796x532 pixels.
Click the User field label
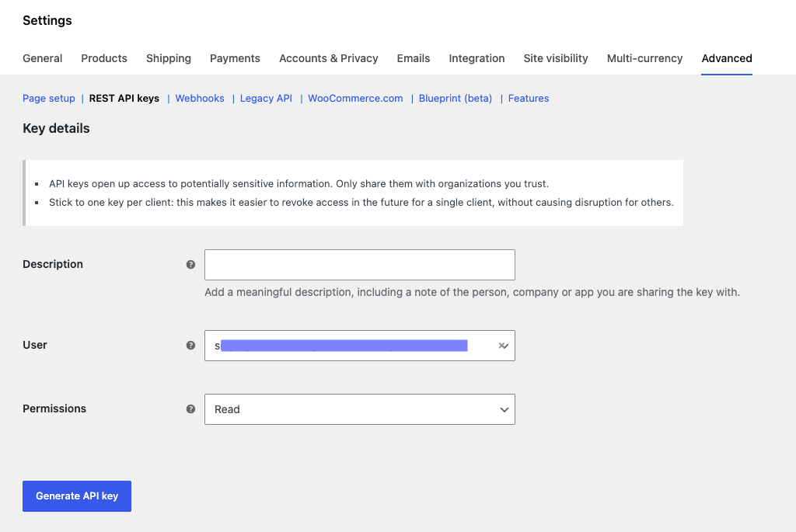pyautogui.click(x=35, y=345)
